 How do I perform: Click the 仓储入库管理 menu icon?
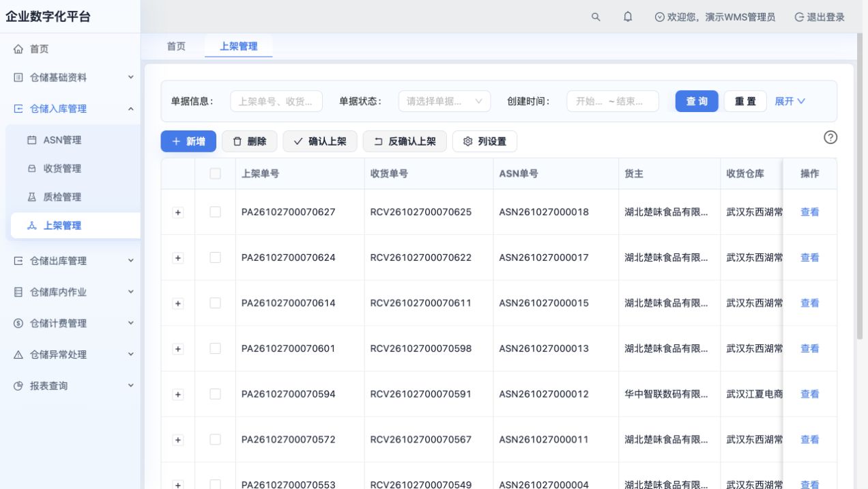[18, 109]
